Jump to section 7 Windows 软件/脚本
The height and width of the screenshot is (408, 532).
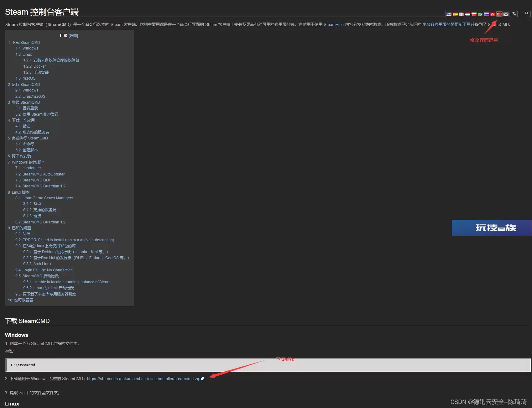coord(27,162)
